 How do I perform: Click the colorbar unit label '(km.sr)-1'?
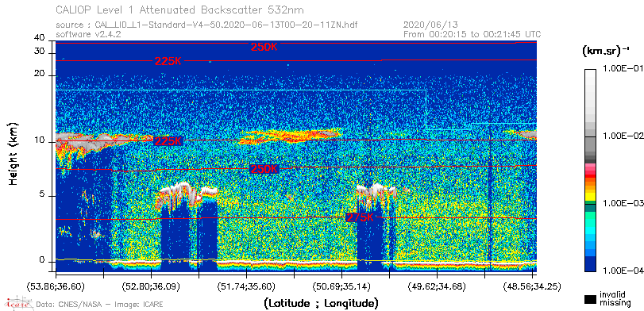click(606, 52)
